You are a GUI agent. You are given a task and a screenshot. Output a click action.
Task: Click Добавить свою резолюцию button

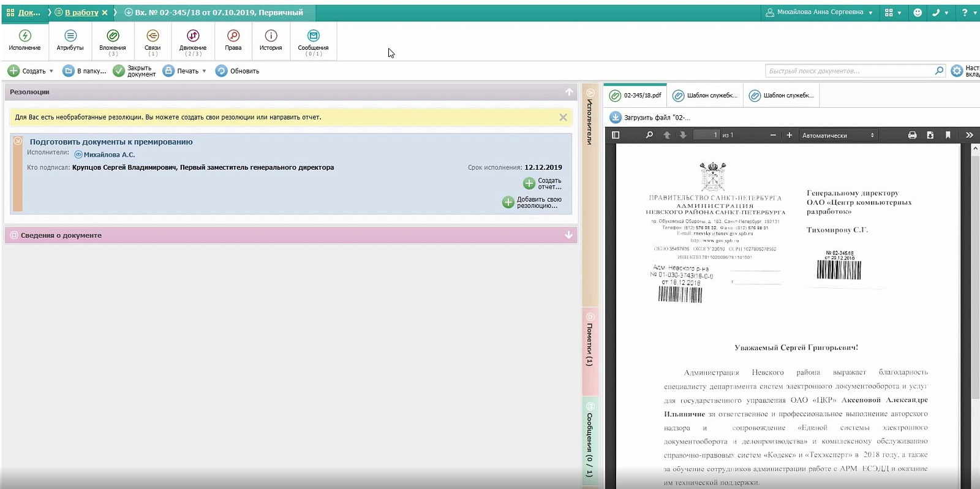[532, 202]
